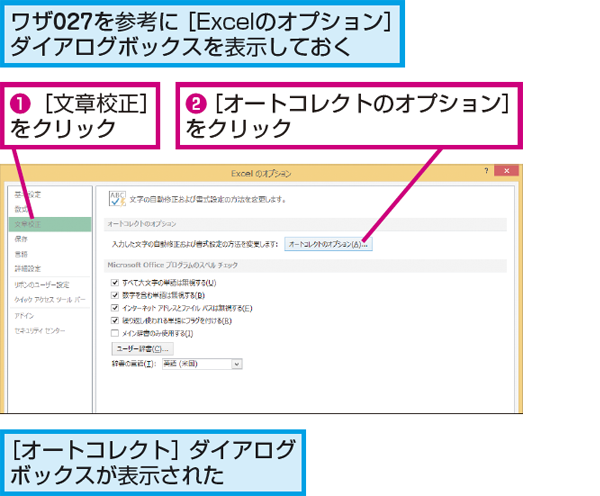Open クイック アクセス ツール バー category
The width and height of the screenshot is (600, 496).
(x=50, y=300)
